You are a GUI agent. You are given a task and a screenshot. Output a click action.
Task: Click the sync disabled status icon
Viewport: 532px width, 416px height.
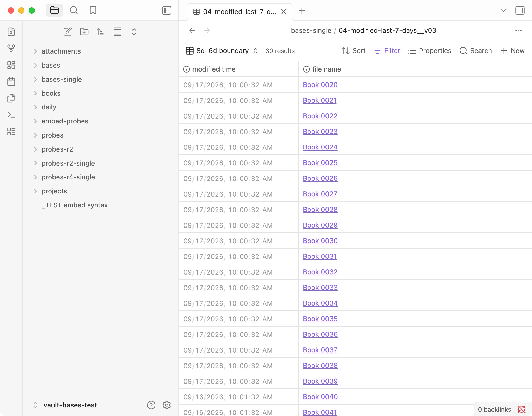[521, 409]
